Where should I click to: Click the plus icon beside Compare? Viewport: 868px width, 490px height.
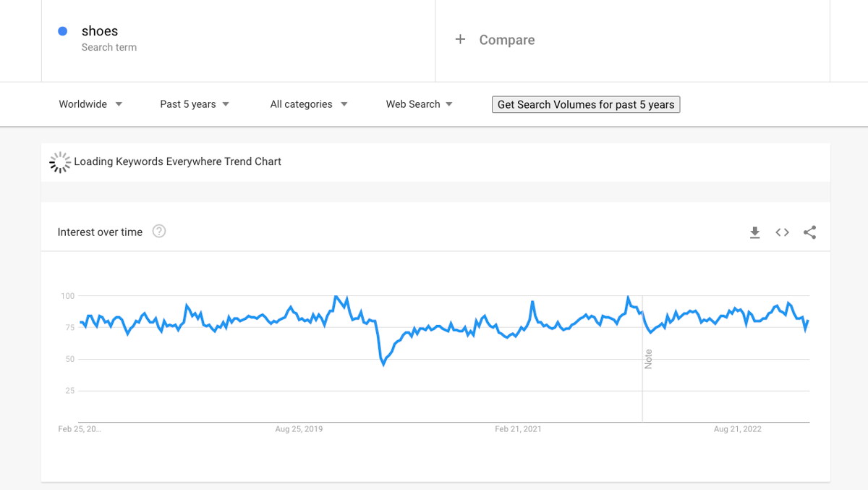point(460,40)
